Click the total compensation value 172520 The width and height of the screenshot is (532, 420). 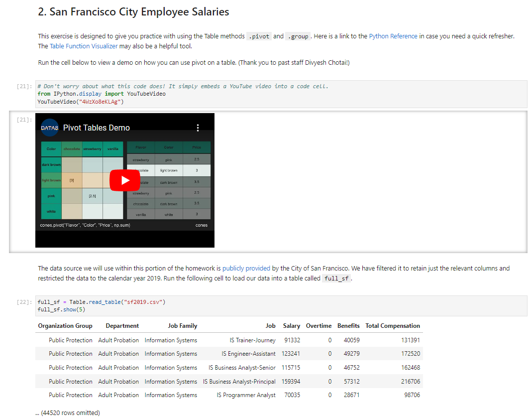point(411,354)
